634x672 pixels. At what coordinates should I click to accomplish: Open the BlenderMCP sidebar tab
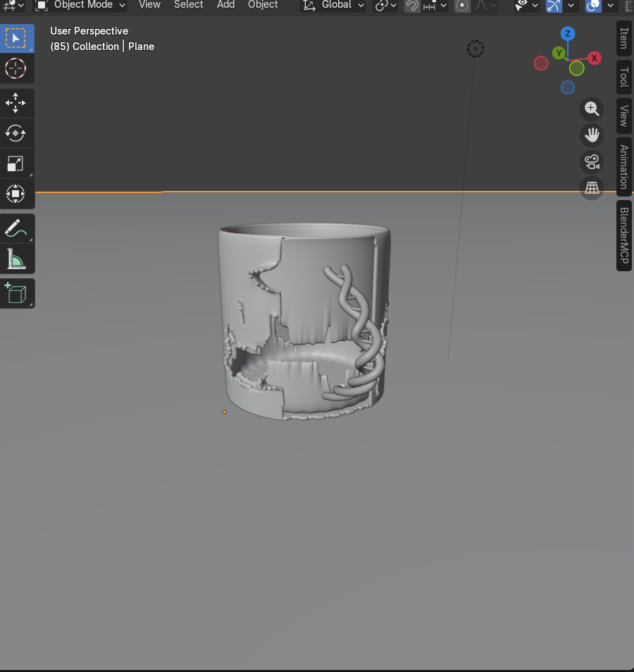623,235
